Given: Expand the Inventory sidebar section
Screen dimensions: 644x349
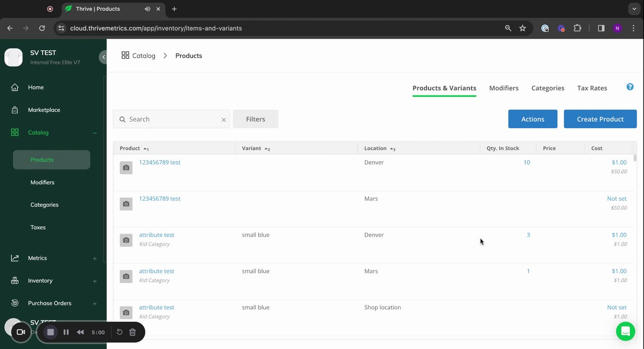Looking at the screenshot, I should click(x=94, y=281).
